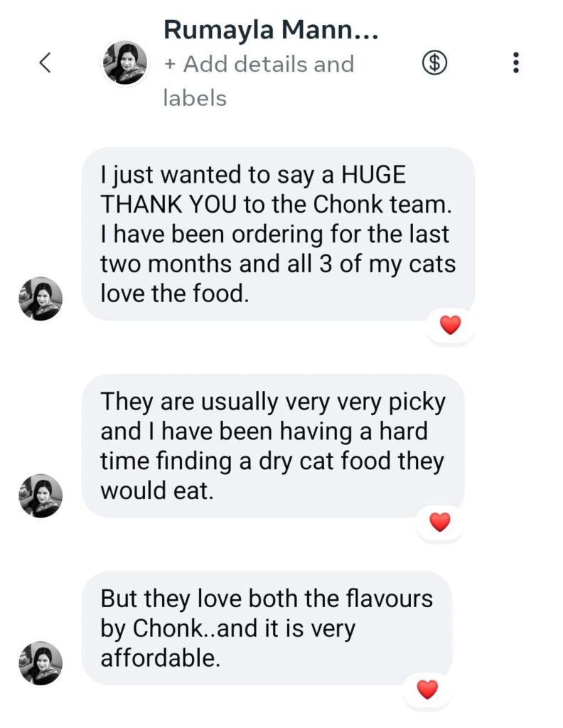Viewport: 563px width, 728px height.
Task: Toggle heart reaction on the thank-you message
Action: tap(450, 326)
